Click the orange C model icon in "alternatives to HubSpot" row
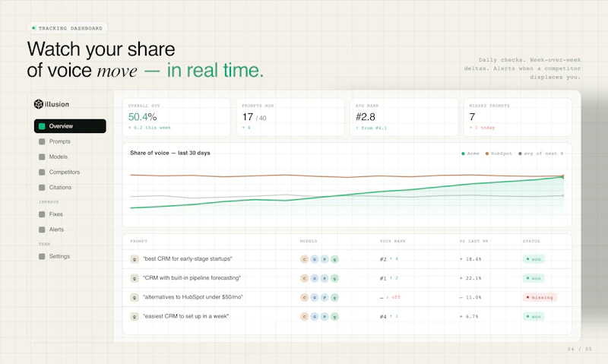608x364 pixels. coord(305,297)
